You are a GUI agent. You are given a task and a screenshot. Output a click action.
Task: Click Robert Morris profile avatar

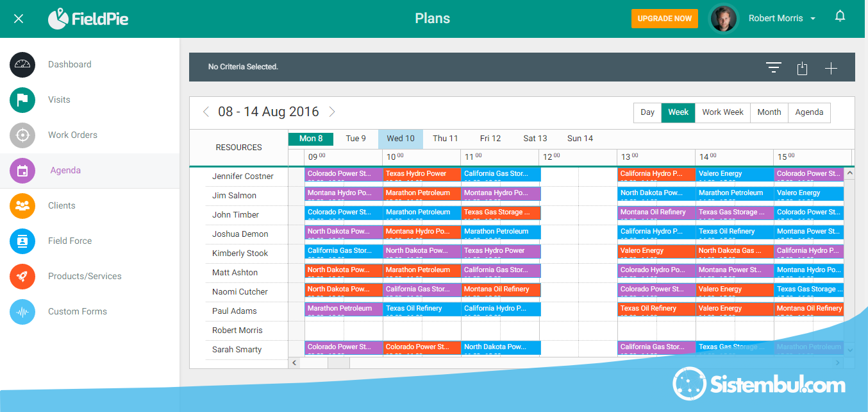pyautogui.click(x=724, y=19)
